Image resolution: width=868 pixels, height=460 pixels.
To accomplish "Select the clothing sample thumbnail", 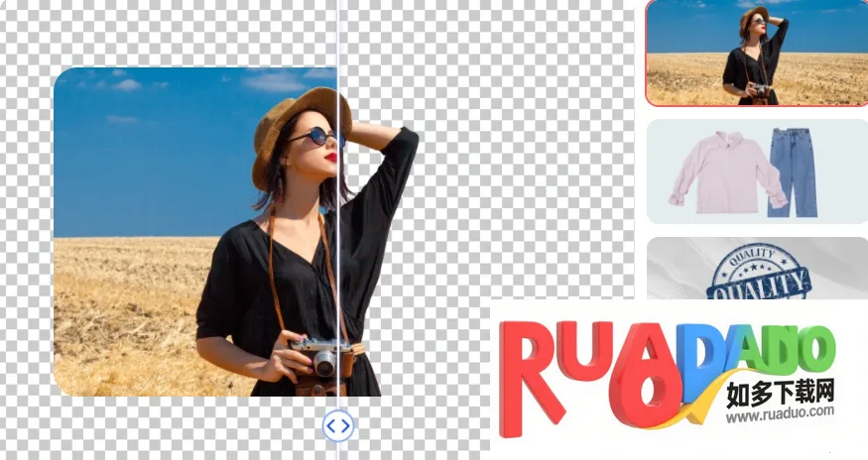I will 756,172.
